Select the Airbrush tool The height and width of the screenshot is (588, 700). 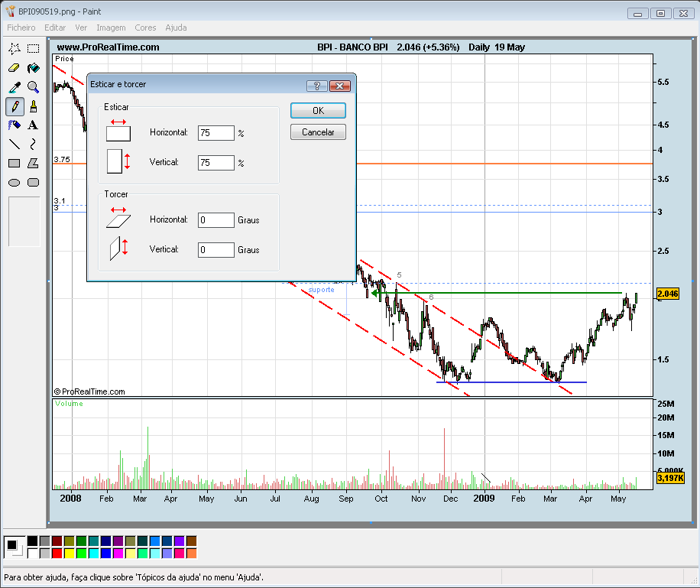[15, 125]
